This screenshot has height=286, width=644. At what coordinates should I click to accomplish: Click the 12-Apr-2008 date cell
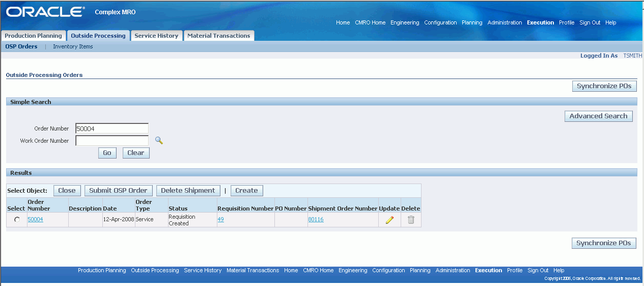(x=119, y=220)
